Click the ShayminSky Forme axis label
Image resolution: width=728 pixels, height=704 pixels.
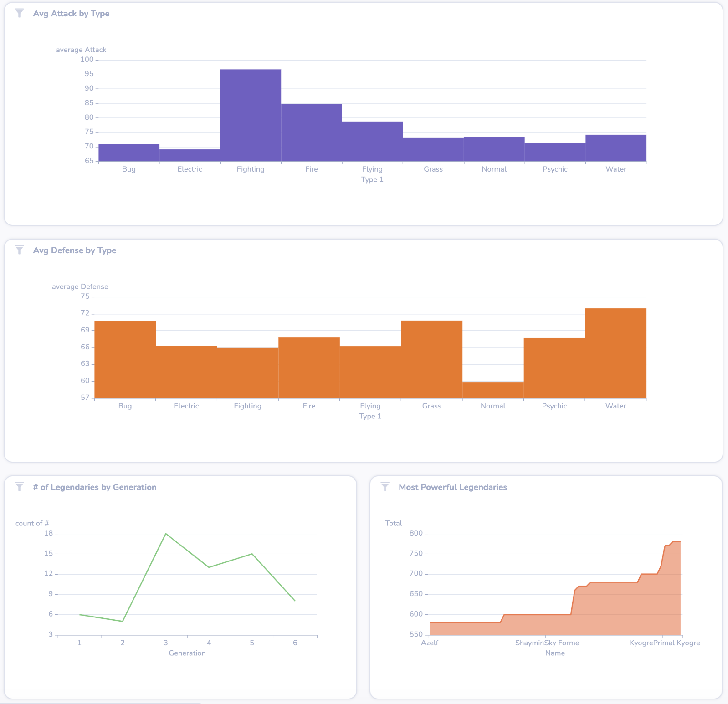coord(547,643)
